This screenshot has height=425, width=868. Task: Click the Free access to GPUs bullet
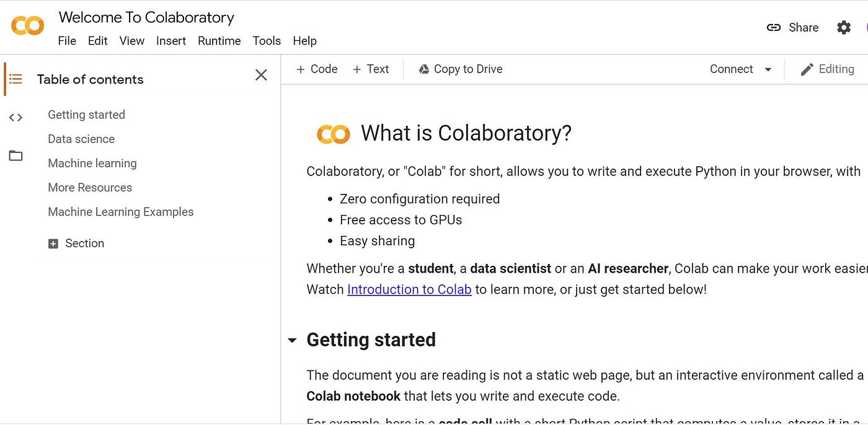tap(401, 220)
